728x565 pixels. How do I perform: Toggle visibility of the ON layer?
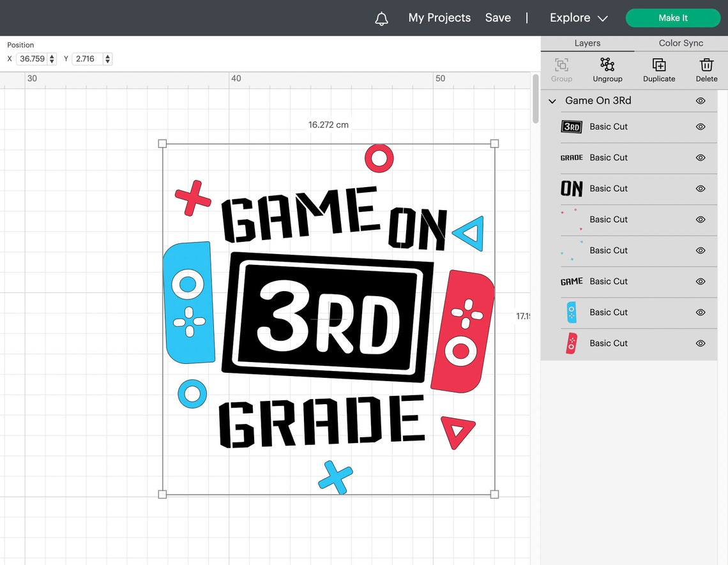point(700,188)
